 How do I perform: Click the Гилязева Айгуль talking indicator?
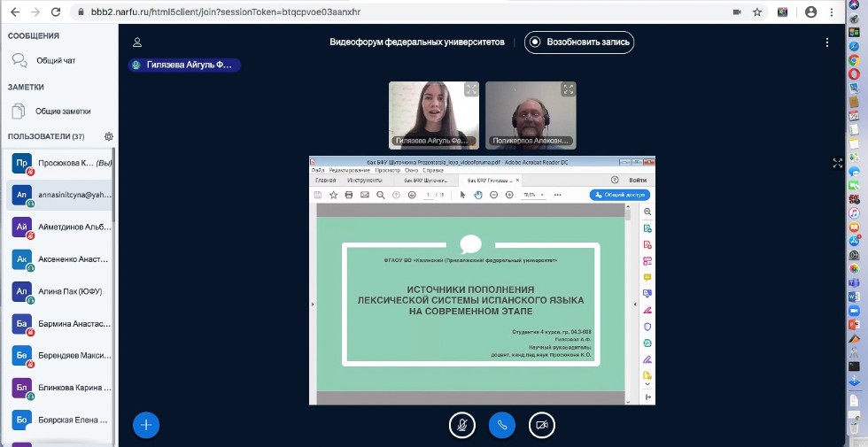click(x=184, y=65)
